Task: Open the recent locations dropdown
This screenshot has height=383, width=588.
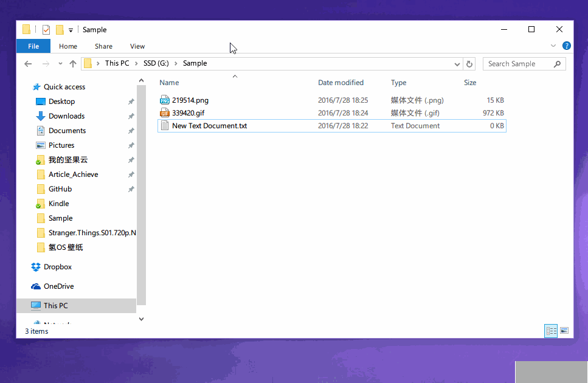Action: (x=60, y=64)
